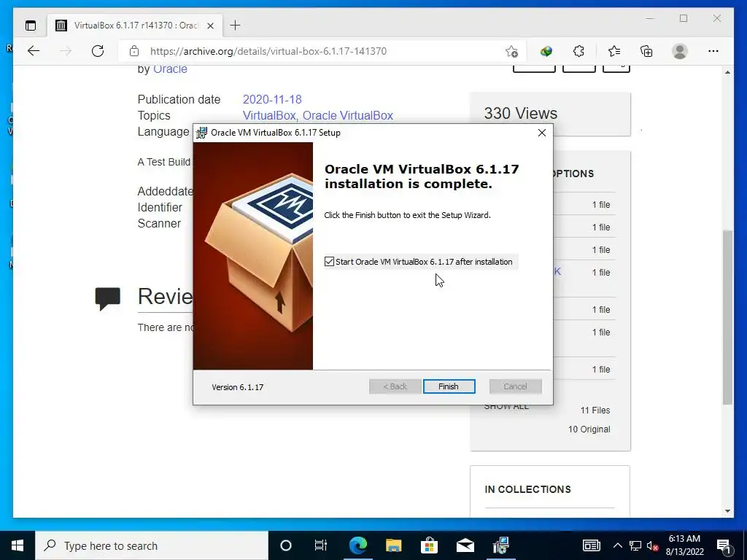Open the 2020-11-18 publication date link

[x=272, y=99]
